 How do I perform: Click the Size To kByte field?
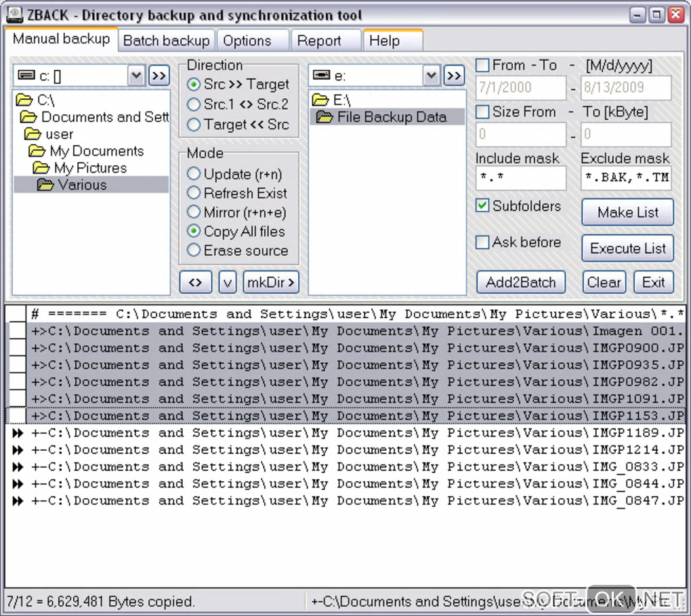click(x=626, y=134)
